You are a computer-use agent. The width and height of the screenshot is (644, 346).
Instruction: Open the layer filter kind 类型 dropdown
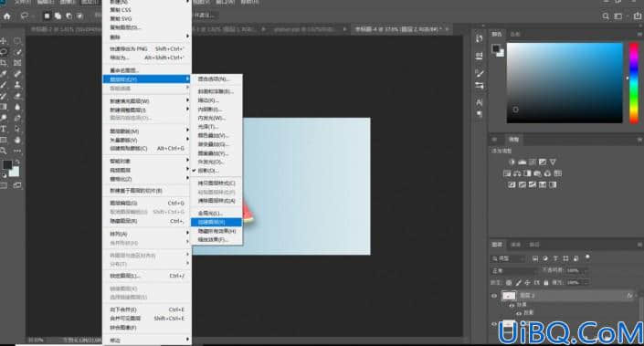pyautogui.click(x=509, y=258)
